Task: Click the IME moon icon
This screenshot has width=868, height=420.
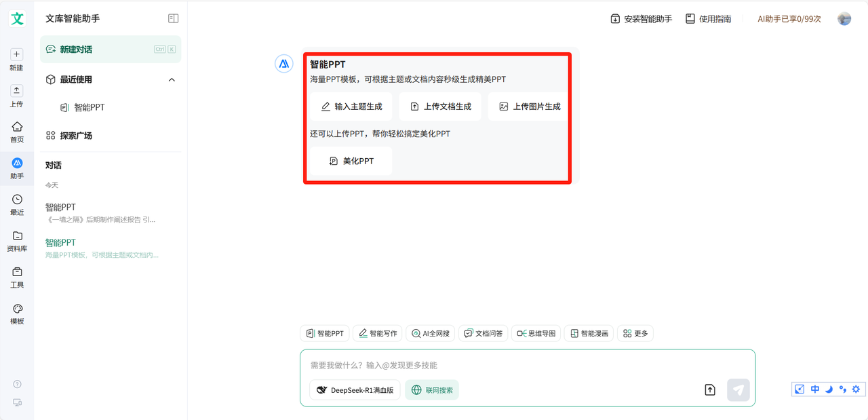Action: point(829,389)
